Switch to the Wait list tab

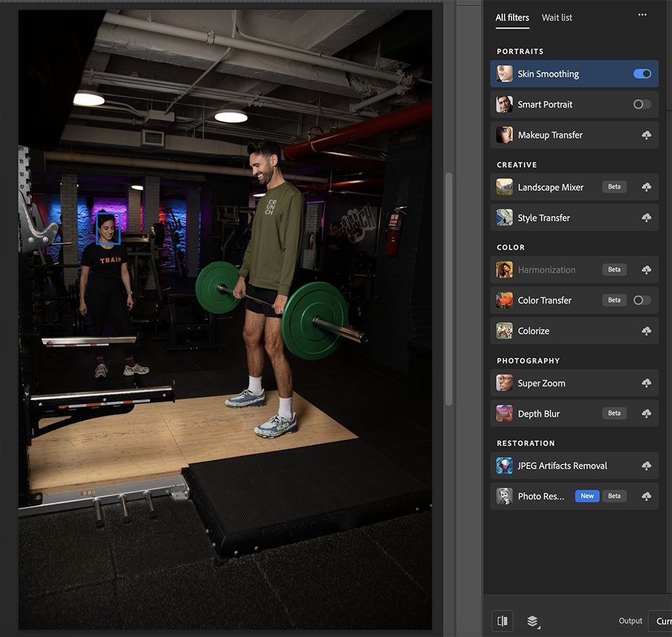click(x=556, y=17)
